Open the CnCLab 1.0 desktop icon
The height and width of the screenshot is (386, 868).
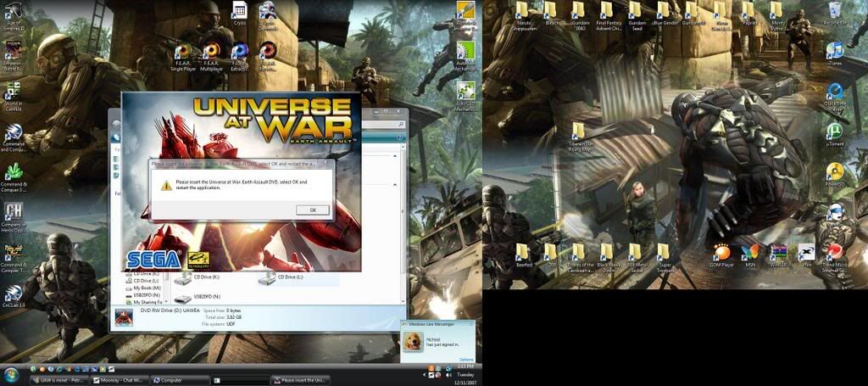pos(14,296)
